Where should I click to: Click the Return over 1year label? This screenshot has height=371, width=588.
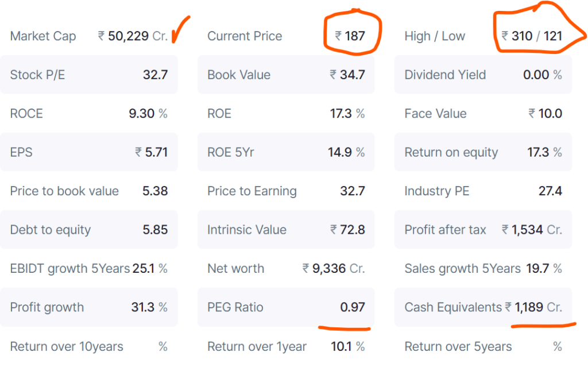click(x=257, y=346)
